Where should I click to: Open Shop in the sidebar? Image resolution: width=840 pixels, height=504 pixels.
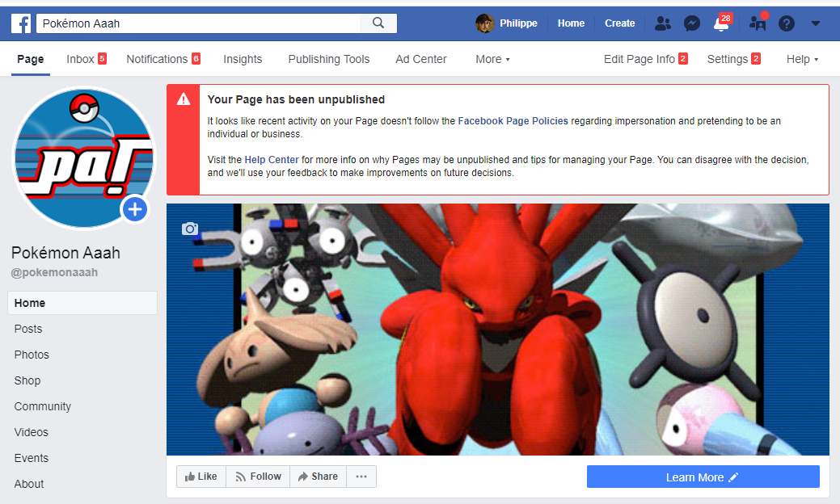click(x=27, y=380)
